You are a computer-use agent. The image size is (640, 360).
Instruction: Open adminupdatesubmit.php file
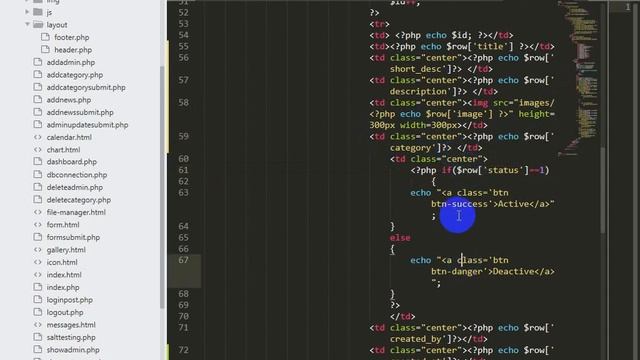(87, 125)
